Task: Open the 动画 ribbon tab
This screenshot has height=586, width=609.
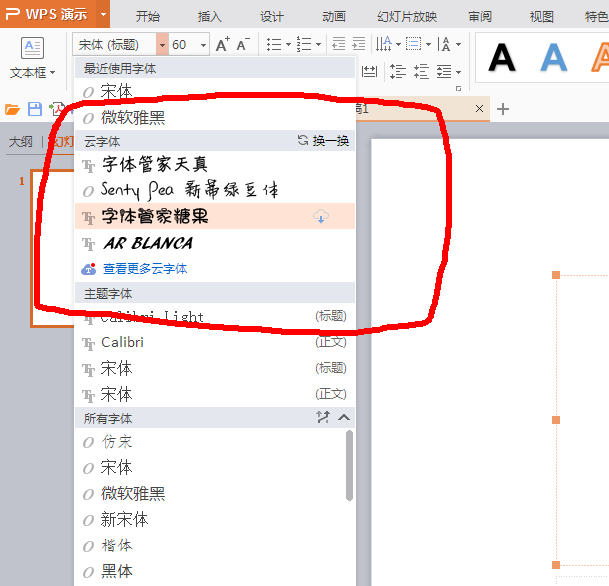Action: [334, 16]
